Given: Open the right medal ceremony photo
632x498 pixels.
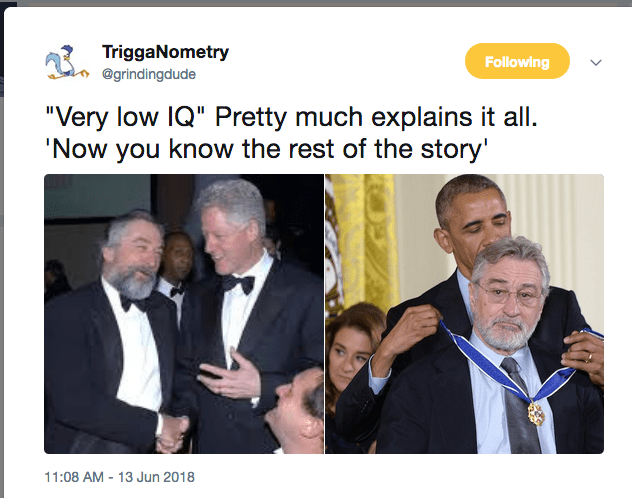Looking at the screenshot, I should point(464,314).
